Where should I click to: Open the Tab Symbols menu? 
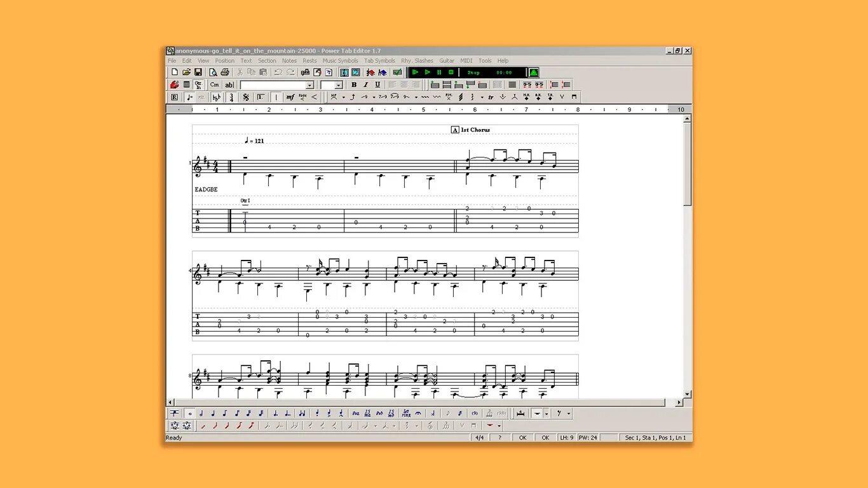click(x=379, y=61)
